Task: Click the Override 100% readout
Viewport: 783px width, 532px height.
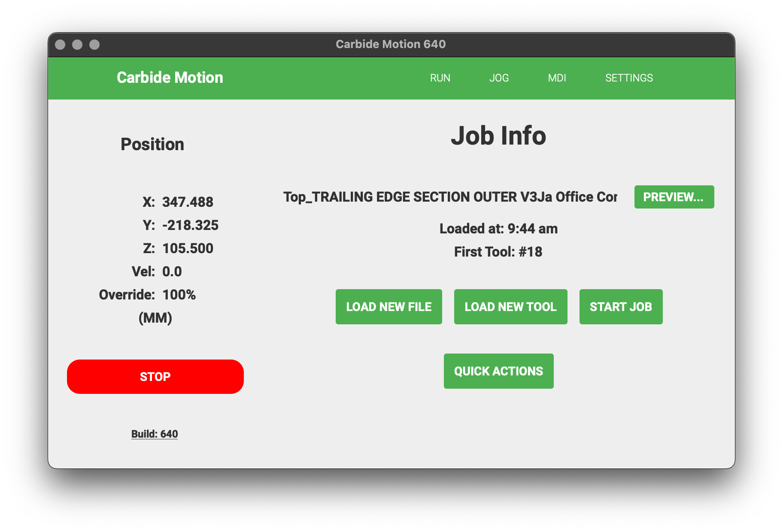Action: [179, 295]
